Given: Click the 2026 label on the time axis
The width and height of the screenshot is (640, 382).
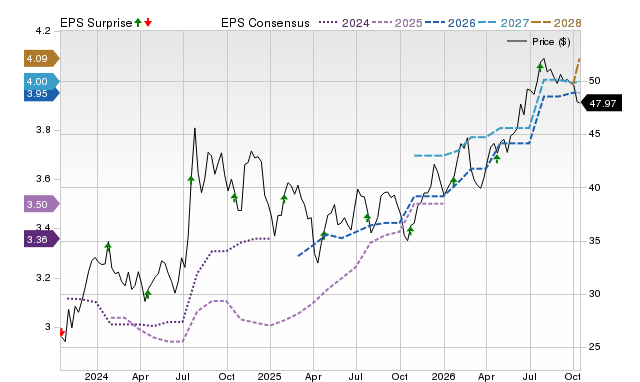Looking at the screenshot, I should (x=444, y=376).
